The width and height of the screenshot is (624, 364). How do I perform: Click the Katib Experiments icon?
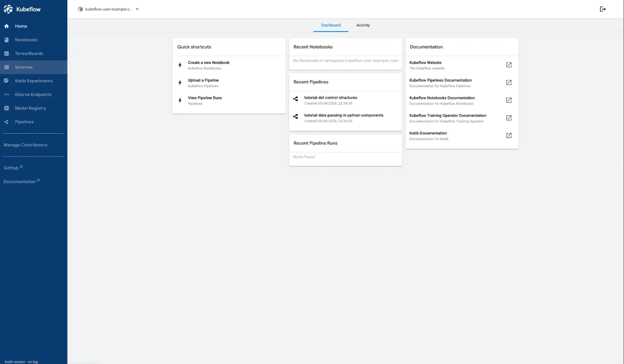pyautogui.click(x=7, y=81)
